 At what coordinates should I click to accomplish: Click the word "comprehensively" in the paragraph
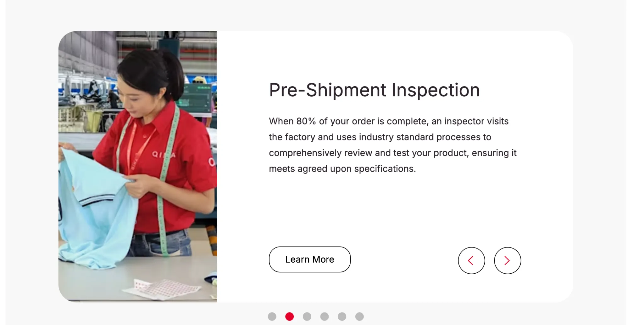(x=305, y=153)
